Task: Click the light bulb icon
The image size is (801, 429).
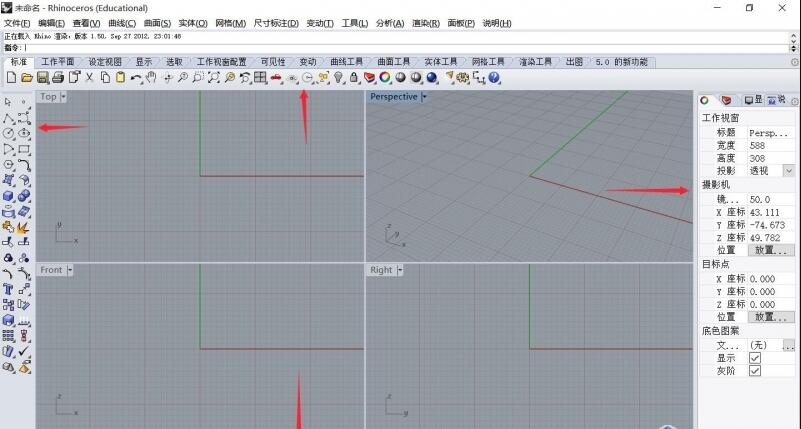Action: tap(339, 77)
